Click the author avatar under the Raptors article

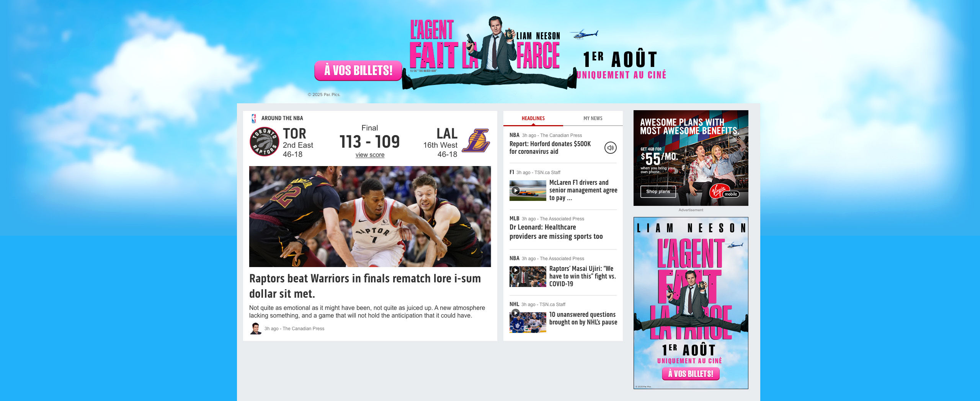(x=255, y=328)
